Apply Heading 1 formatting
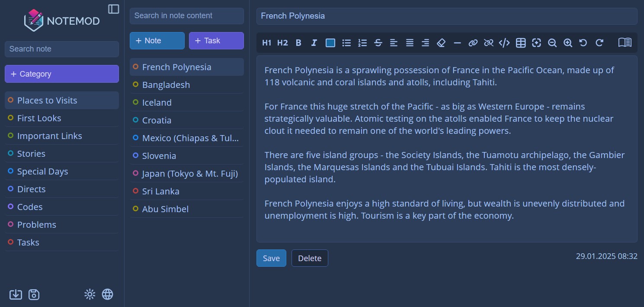This screenshot has height=307, width=644. [x=266, y=42]
